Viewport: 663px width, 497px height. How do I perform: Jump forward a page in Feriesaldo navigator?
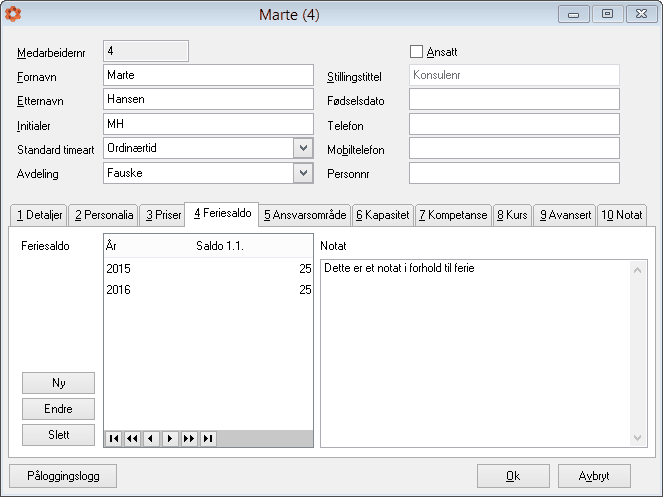coord(189,439)
